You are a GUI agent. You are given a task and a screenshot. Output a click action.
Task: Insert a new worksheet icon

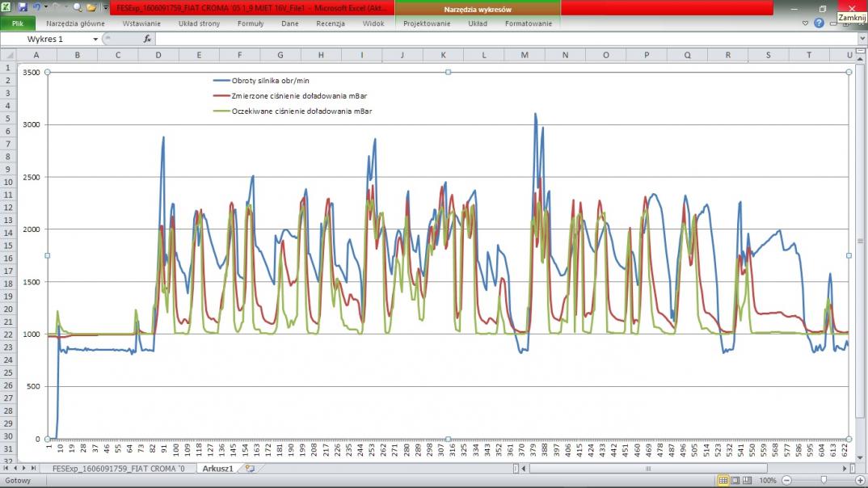pyautogui.click(x=250, y=468)
